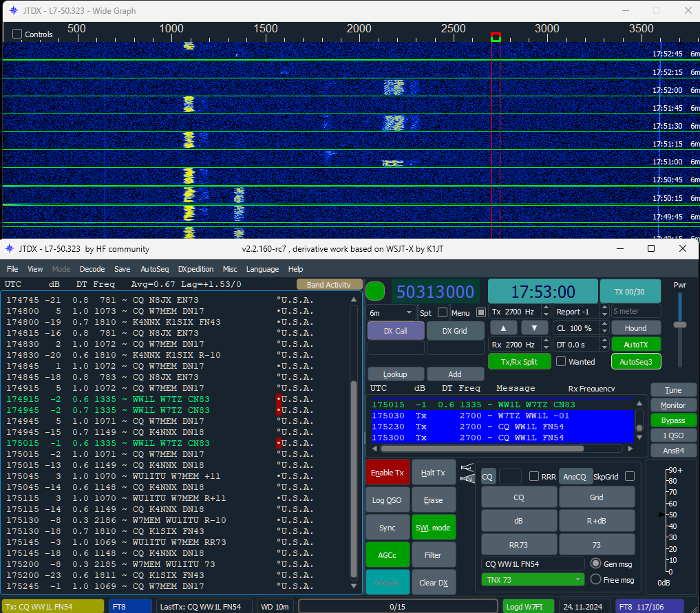Open the View menu
This screenshot has height=613, width=700.
[35, 269]
